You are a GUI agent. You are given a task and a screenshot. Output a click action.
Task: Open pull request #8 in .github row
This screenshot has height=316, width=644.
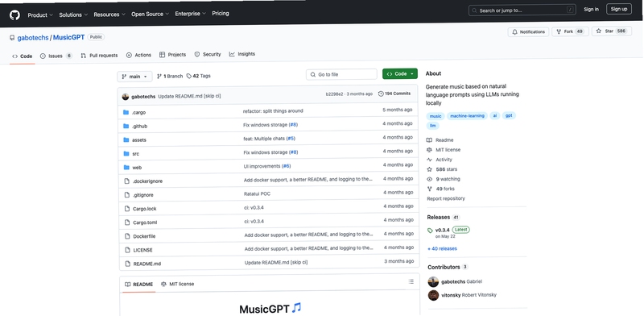tap(293, 125)
